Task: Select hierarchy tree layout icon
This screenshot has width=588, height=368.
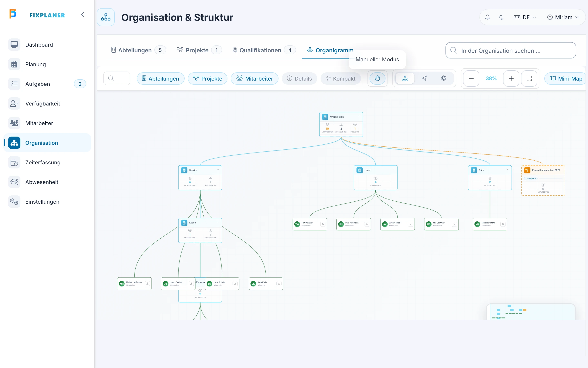Action: pos(405,78)
